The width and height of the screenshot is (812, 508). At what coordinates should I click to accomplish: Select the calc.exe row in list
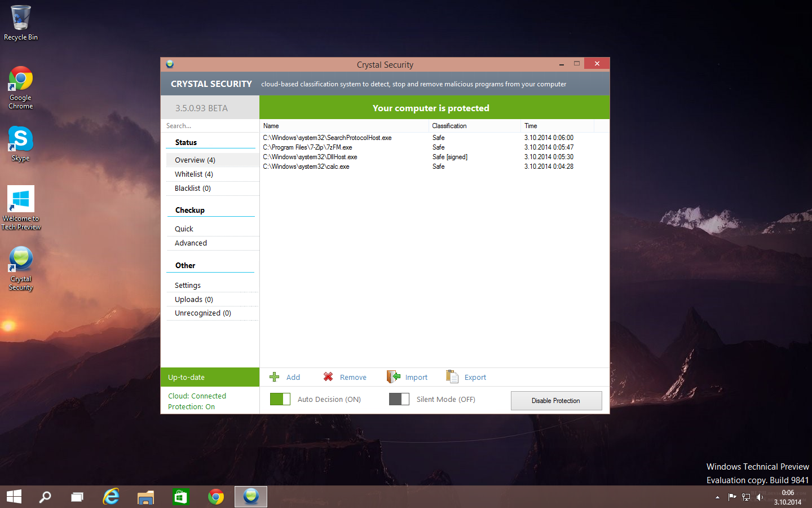306,167
